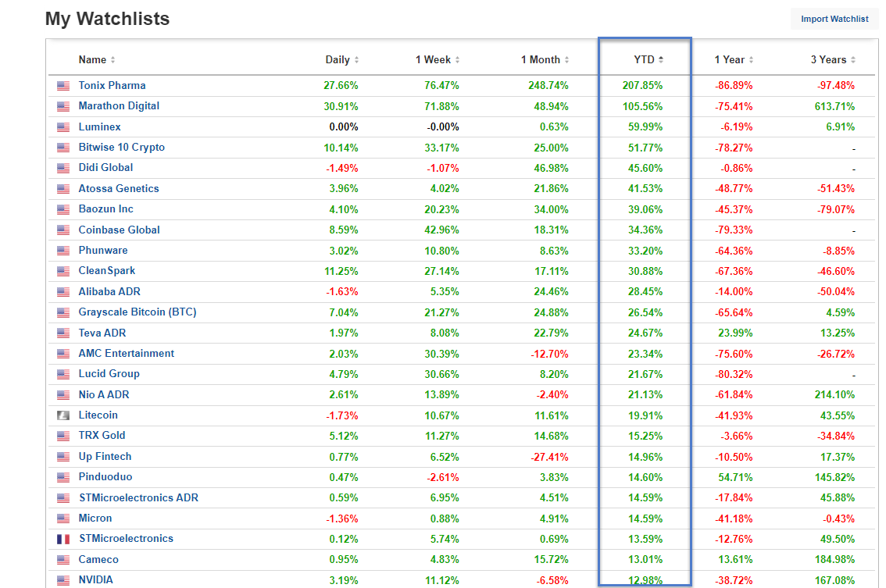
Task: Sort by 1 Week column arrows
Action: [x=457, y=60]
